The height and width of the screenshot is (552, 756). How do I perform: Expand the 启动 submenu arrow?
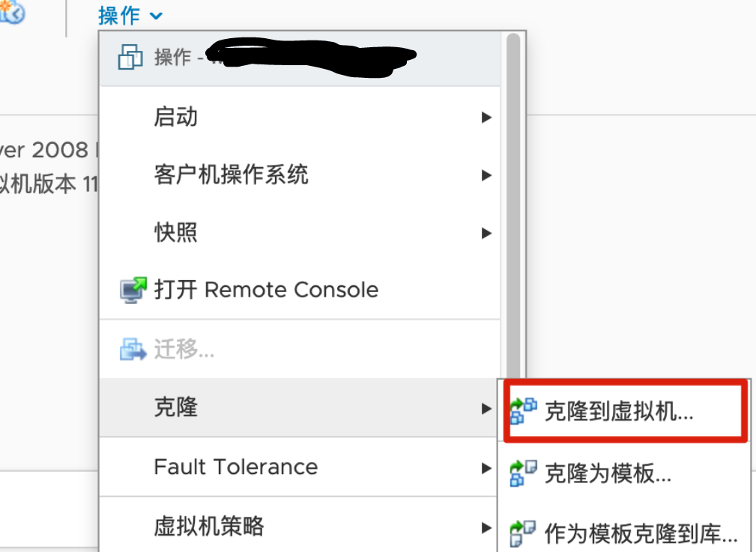pyautogui.click(x=486, y=118)
